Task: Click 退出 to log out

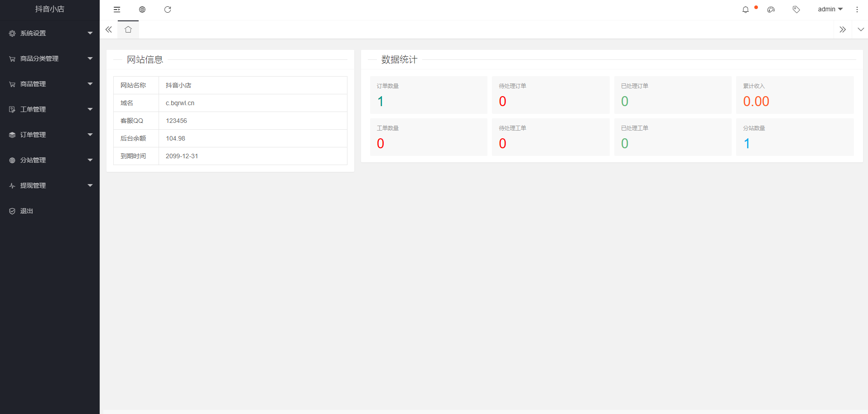Action: click(x=26, y=211)
